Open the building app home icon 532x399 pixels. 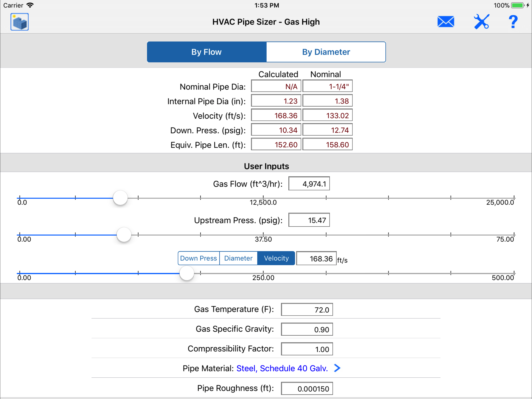[x=19, y=22]
